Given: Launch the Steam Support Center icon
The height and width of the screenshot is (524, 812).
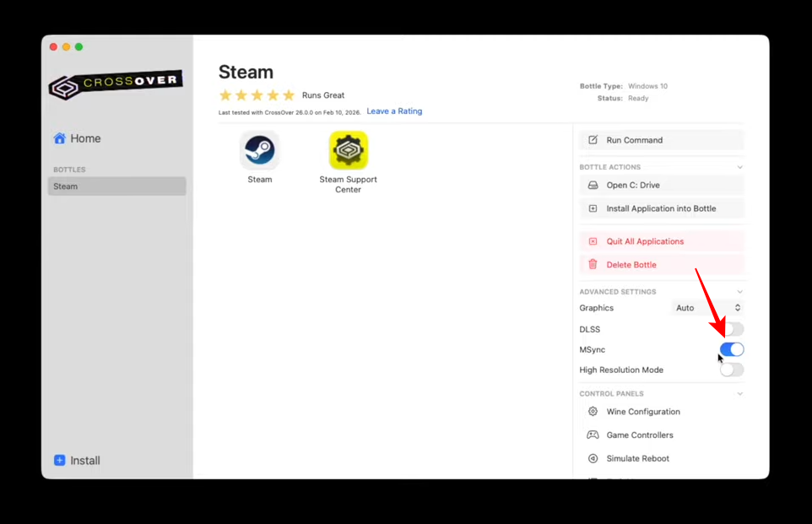Looking at the screenshot, I should pos(348,151).
